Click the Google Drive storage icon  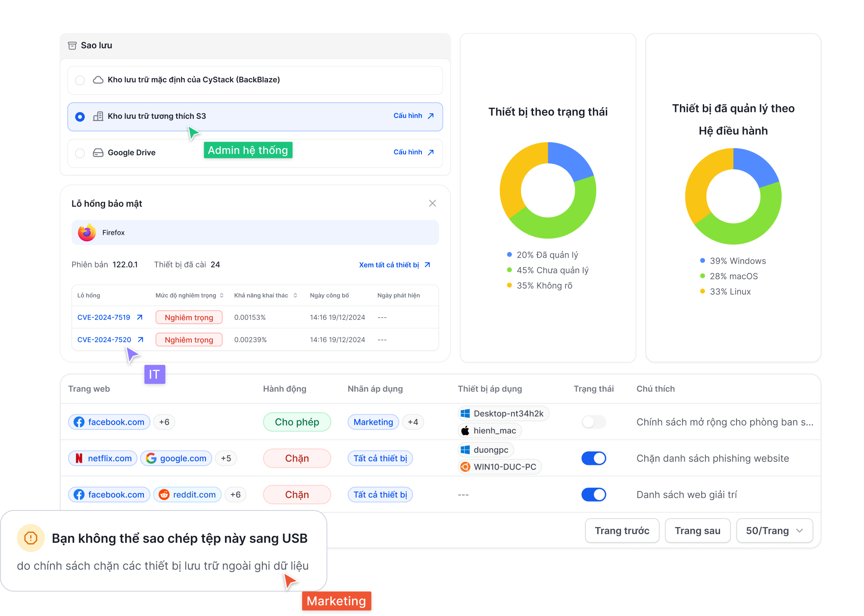coord(98,153)
